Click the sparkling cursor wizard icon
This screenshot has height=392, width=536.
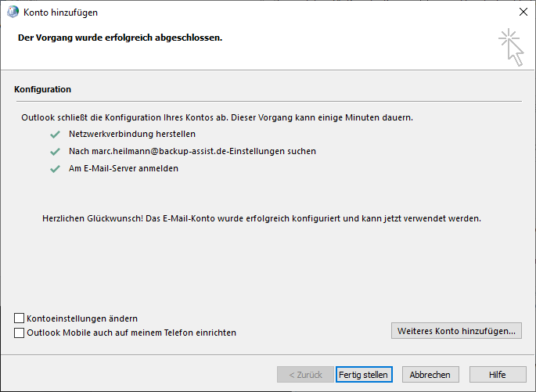coord(511,46)
